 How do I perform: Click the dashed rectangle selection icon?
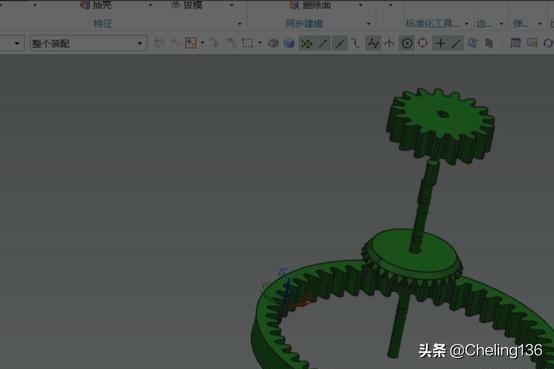(x=247, y=43)
